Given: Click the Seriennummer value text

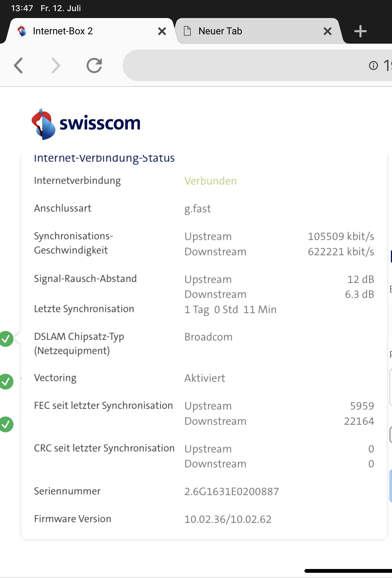Looking at the screenshot, I should pos(231,491).
